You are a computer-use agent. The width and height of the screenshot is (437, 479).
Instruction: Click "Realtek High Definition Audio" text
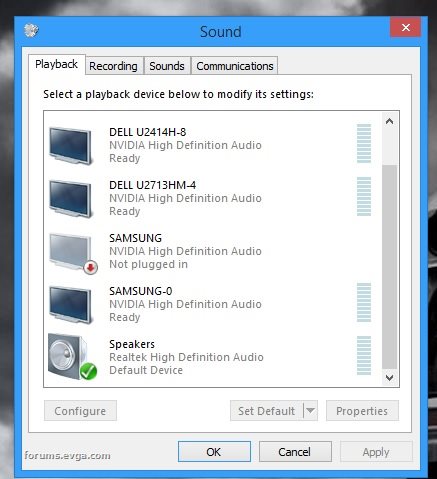point(186,357)
